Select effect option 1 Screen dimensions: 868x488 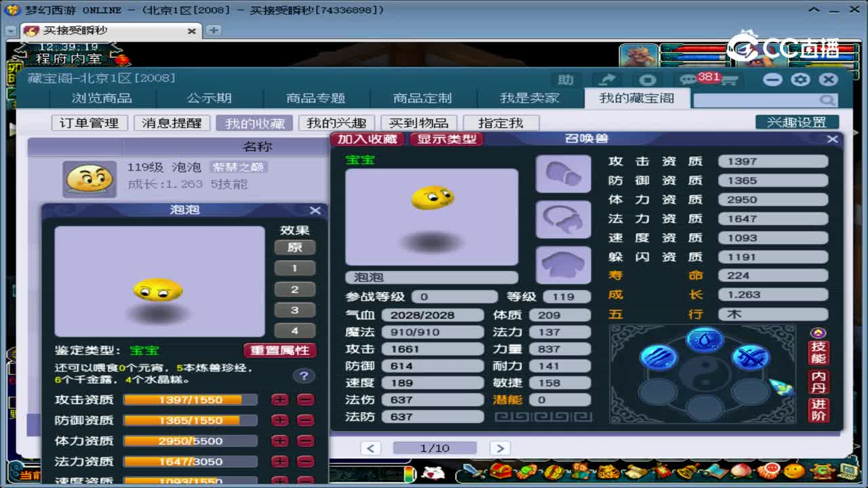(295, 268)
